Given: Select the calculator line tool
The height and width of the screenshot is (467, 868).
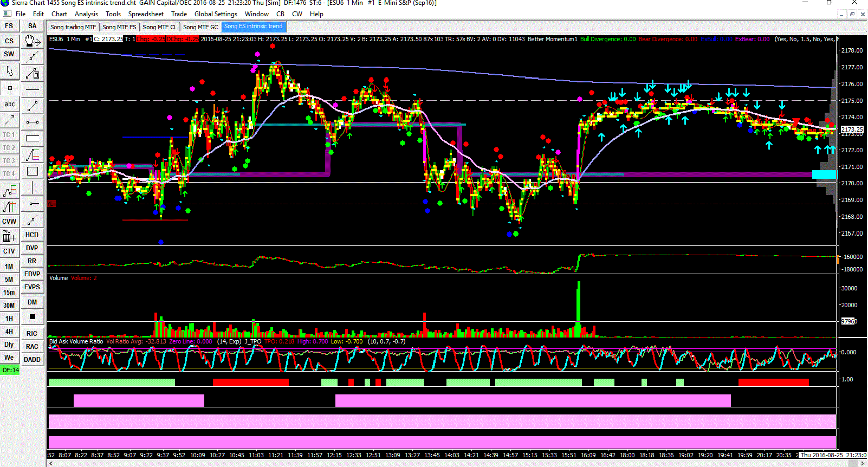Looking at the screenshot, I should (32, 73).
